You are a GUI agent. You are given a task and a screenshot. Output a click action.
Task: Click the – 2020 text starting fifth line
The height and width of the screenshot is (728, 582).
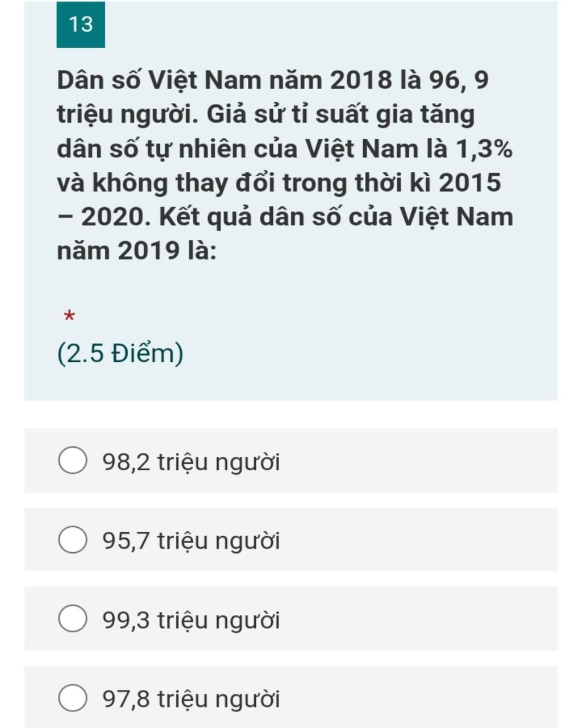coord(105,217)
